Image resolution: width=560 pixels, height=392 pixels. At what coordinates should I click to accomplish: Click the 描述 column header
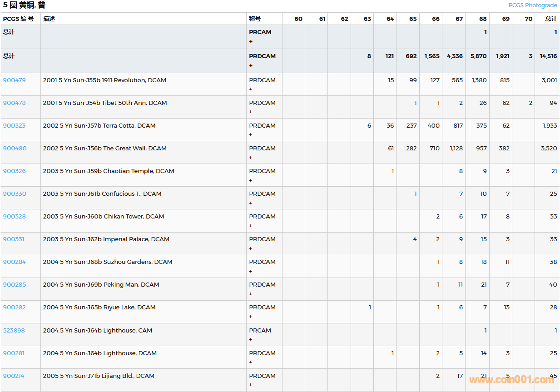(49, 19)
